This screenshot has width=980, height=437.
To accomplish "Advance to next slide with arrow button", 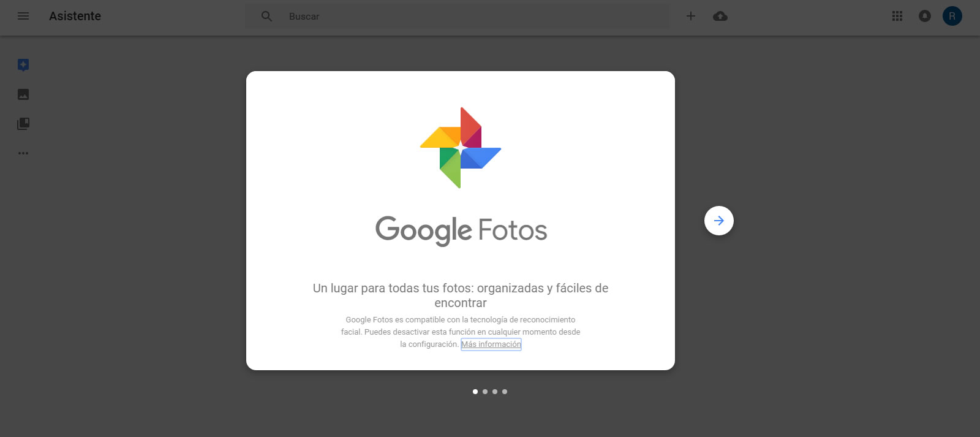I will tap(718, 221).
